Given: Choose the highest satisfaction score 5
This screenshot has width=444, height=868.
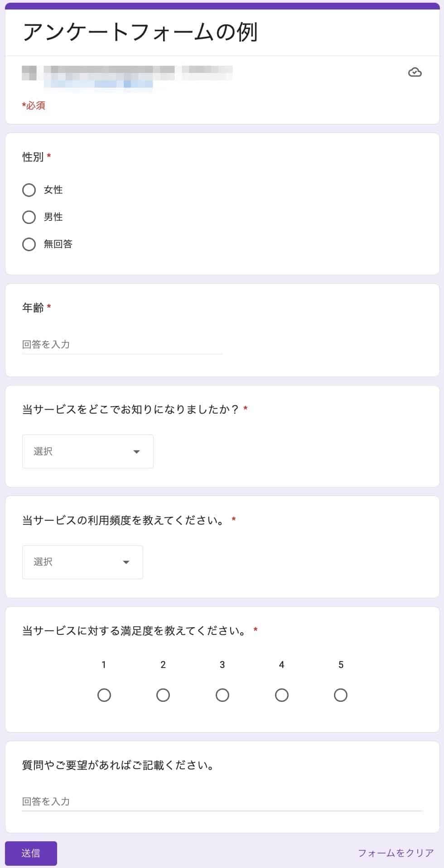Looking at the screenshot, I should pyautogui.click(x=341, y=695).
